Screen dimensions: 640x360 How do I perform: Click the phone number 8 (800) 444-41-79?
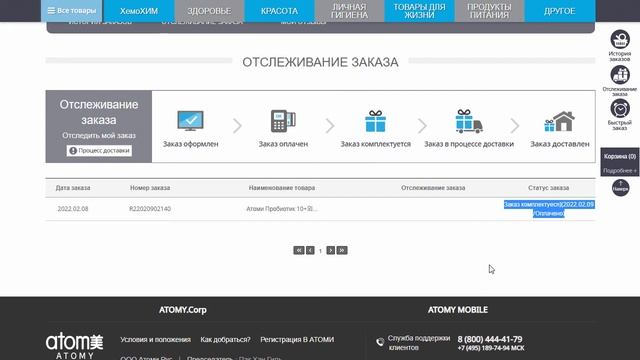[490, 339]
